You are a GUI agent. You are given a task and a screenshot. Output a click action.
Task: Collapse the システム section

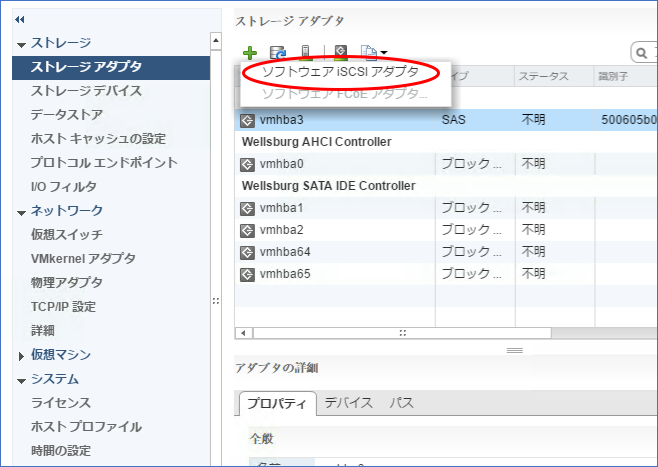pos(22,381)
